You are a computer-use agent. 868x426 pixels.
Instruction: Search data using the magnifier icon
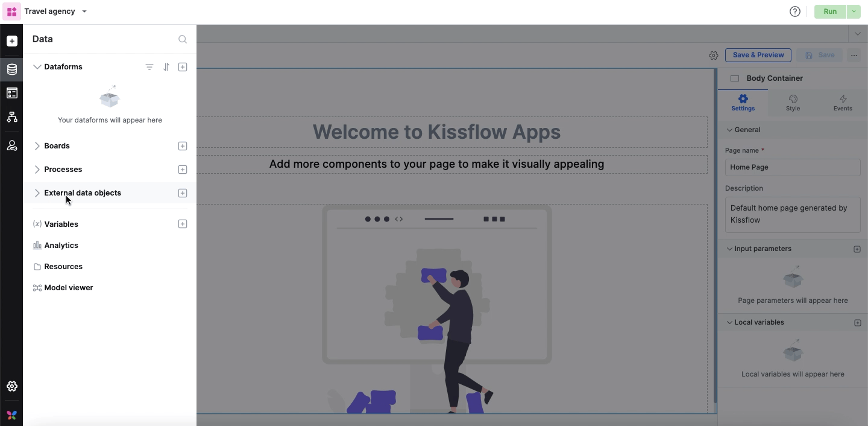[183, 39]
